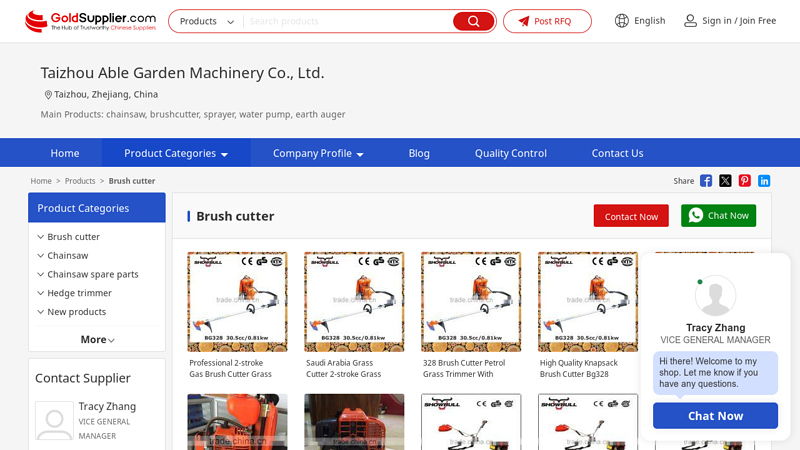Image resolution: width=800 pixels, height=450 pixels.
Task: Click the globe language icon
Action: 621,21
